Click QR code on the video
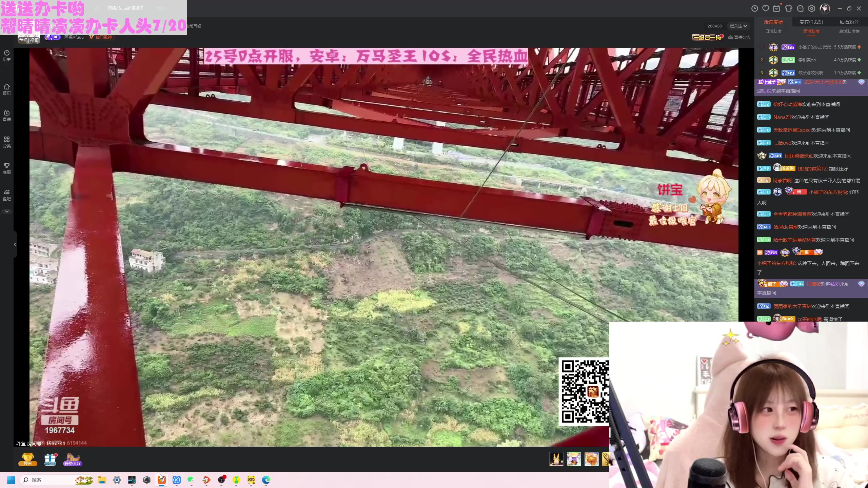The image size is (868, 488). pos(584,392)
